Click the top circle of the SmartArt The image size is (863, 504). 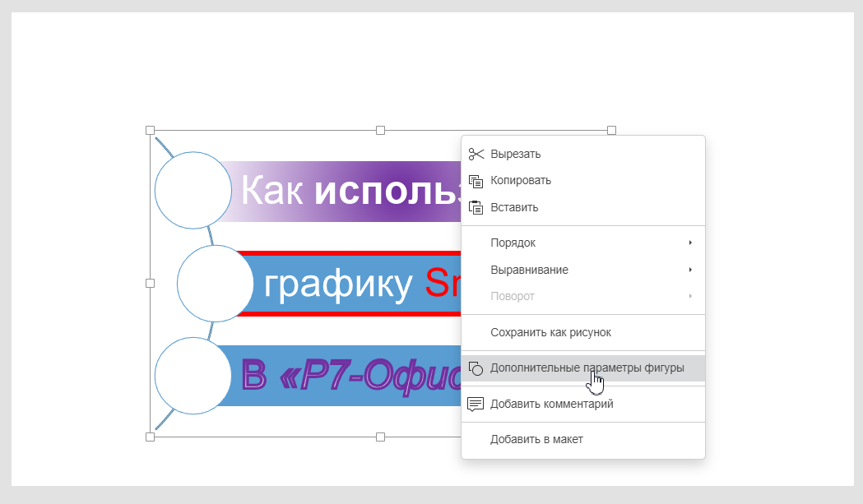[x=193, y=190]
